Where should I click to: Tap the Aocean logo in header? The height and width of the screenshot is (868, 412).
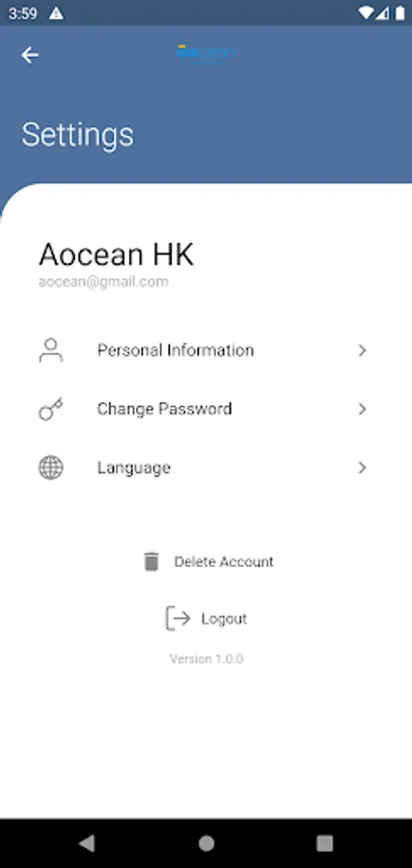point(206,54)
